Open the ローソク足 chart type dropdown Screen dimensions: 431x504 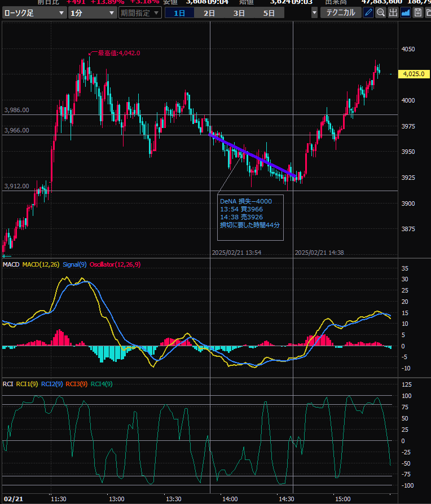pos(33,12)
